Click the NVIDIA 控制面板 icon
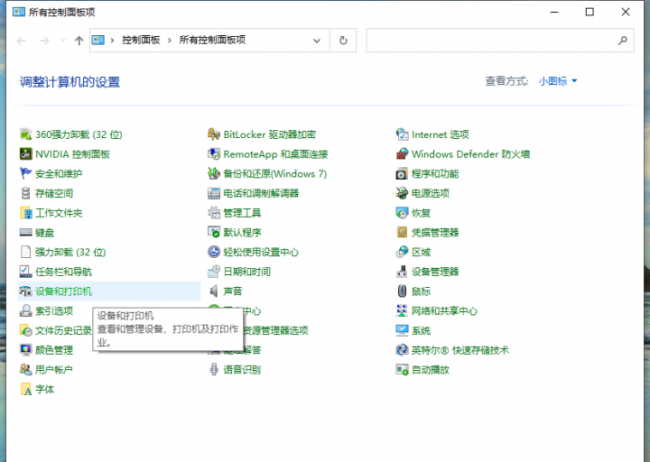The height and width of the screenshot is (462, 650). click(26, 154)
